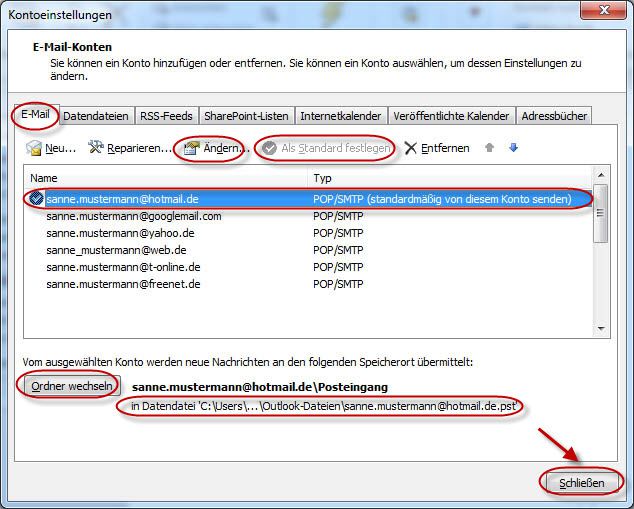
Task: Click the Neu... toolbar label
Action: pyautogui.click(x=61, y=148)
